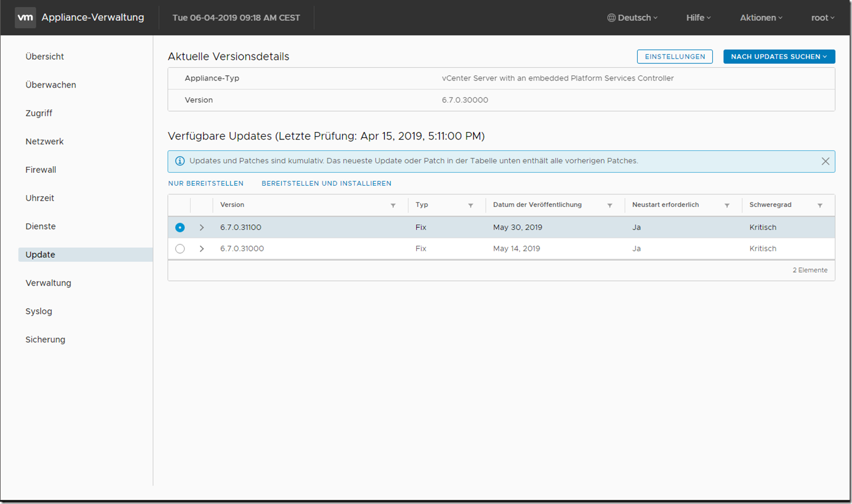Click the Einstellungen button
The width and height of the screenshot is (852, 504).
click(x=675, y=57)
